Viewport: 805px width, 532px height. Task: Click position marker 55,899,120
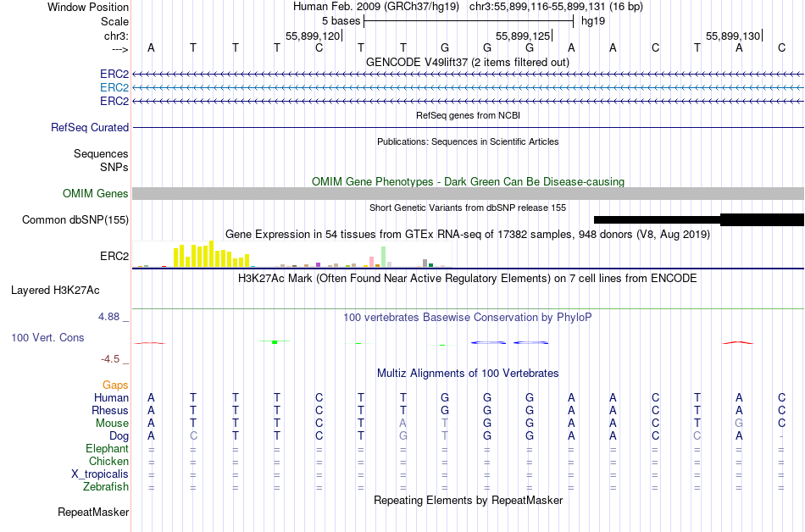(x=313, y=36)
